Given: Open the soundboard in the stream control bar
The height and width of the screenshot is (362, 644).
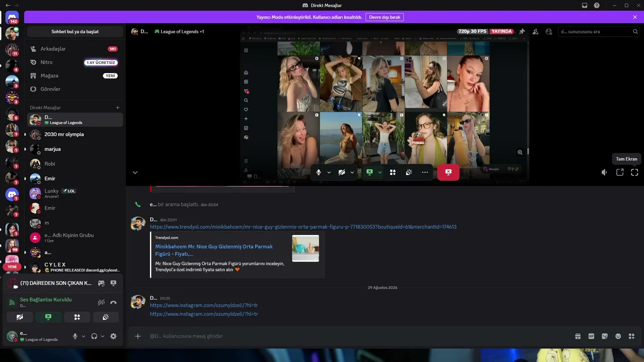Looking at the screenshot, I should coord(409,172).
